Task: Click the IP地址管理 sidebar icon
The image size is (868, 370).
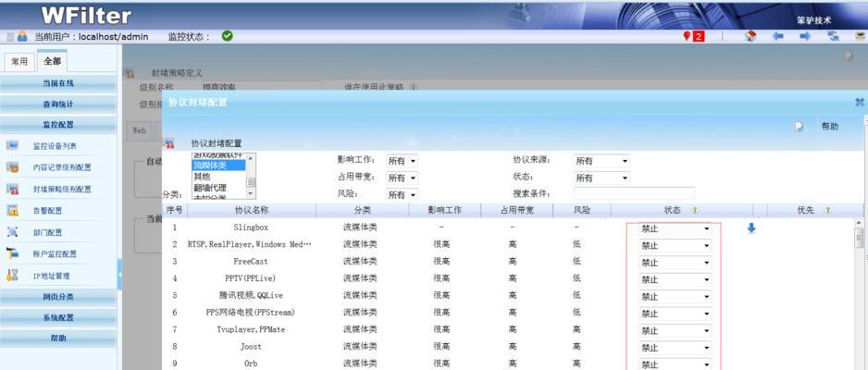Action: [x=13, y=275]
